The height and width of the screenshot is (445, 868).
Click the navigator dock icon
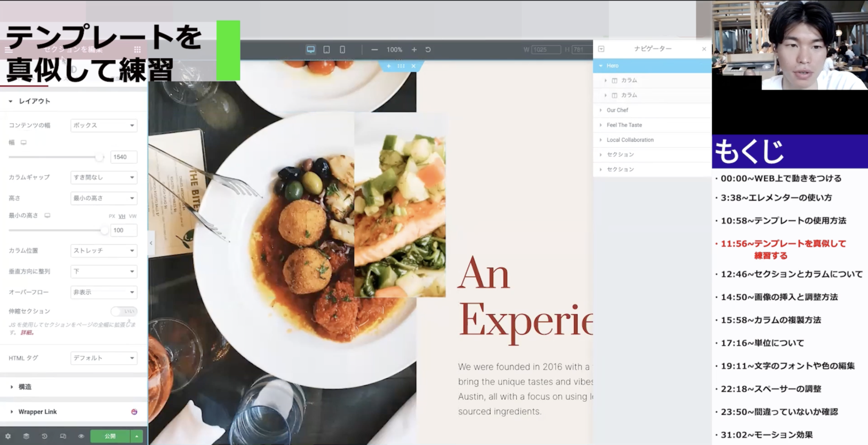[601, 49]
